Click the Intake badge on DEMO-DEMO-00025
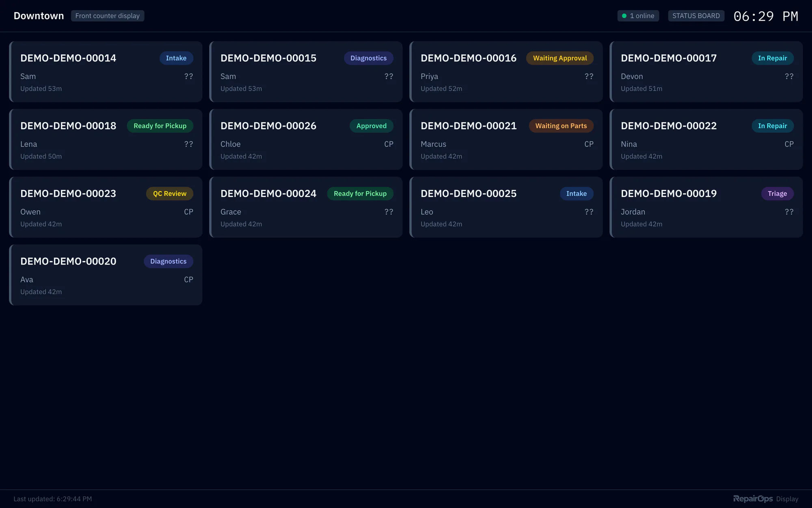The width and height of the screenshot is (812, 508). (x=577, y=194)
